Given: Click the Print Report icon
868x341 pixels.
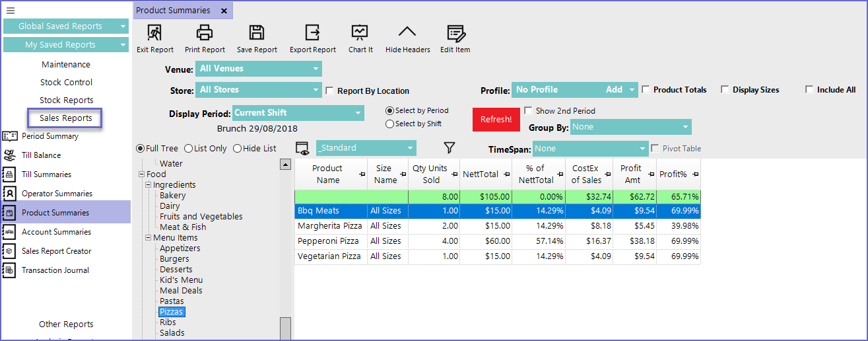Looking at the screenshot, I should [x=205, y=33].
